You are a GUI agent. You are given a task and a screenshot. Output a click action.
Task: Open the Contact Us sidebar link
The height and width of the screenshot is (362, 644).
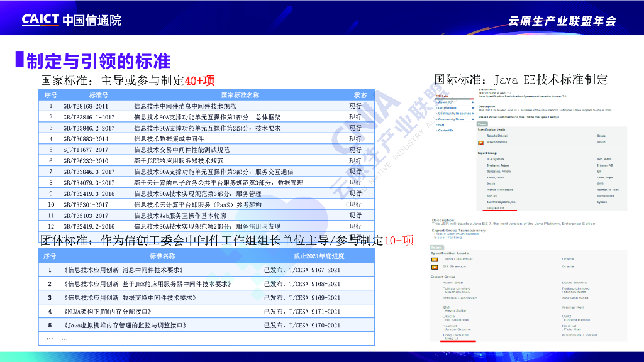(x=446, y=131)
